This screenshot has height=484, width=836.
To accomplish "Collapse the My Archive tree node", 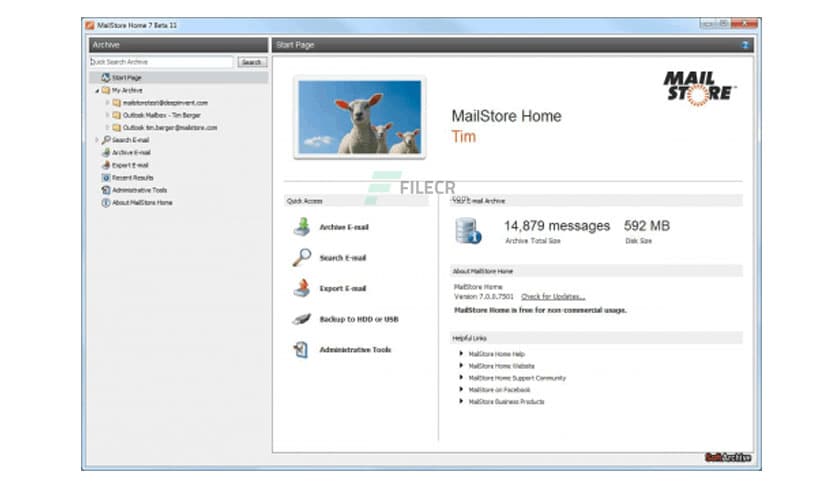I will [96, 90].
